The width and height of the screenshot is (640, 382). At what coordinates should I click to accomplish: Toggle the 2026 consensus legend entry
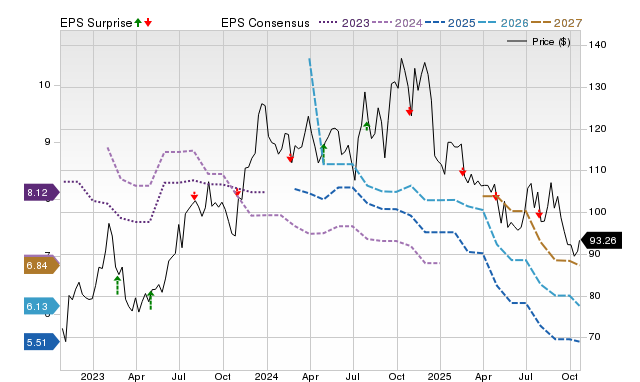[x=503, y=23]
